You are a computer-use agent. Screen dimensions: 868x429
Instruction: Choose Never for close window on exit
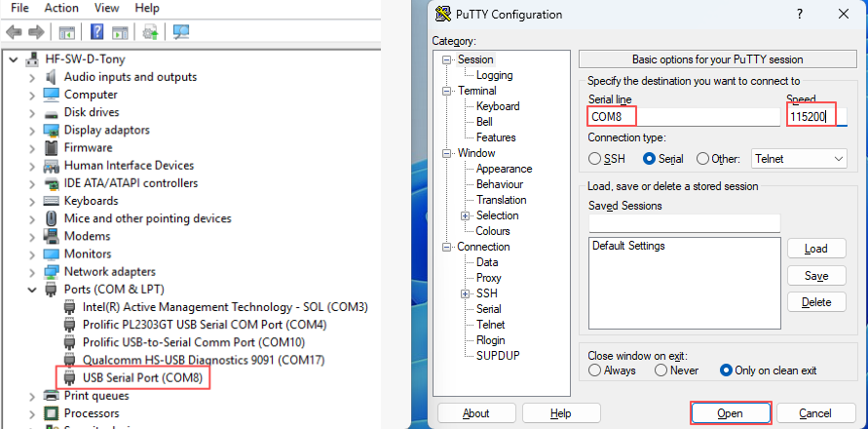click(661, 370)
